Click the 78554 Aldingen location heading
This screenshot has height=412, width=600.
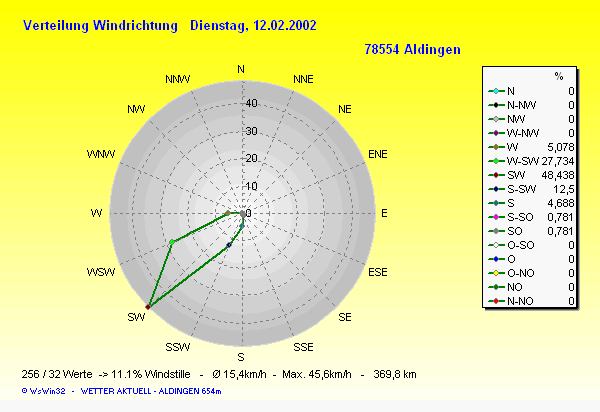[412, 48]
